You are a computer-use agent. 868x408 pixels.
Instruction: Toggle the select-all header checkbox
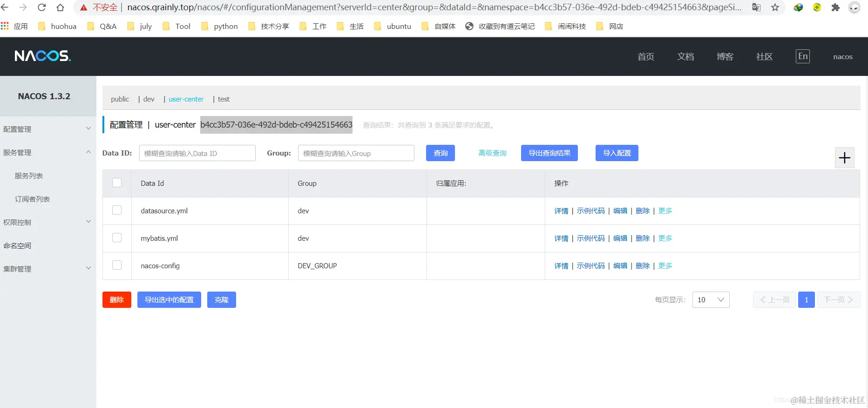117,183
